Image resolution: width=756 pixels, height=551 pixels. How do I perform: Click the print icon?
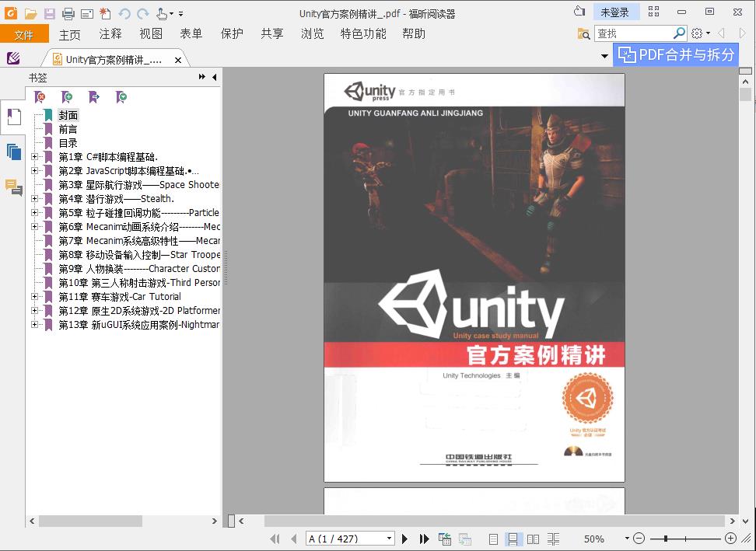pyautogui.click(x=68, y=13)
